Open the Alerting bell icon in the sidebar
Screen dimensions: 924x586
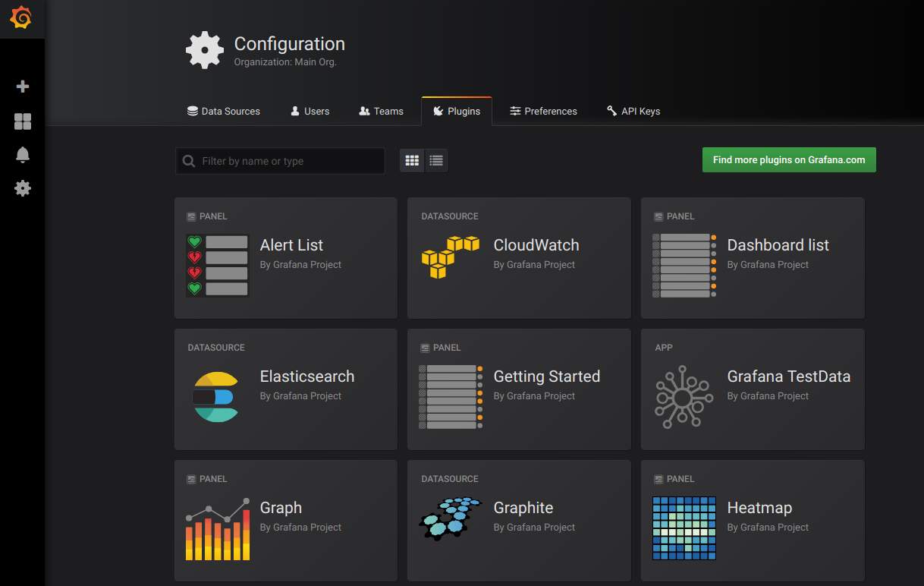click(23, 155)
